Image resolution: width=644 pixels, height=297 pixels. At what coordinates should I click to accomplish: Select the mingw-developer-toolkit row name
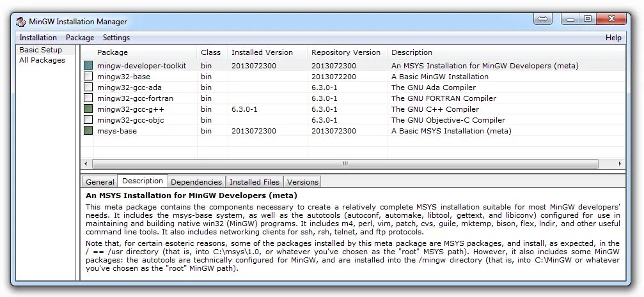pos(142,66)
